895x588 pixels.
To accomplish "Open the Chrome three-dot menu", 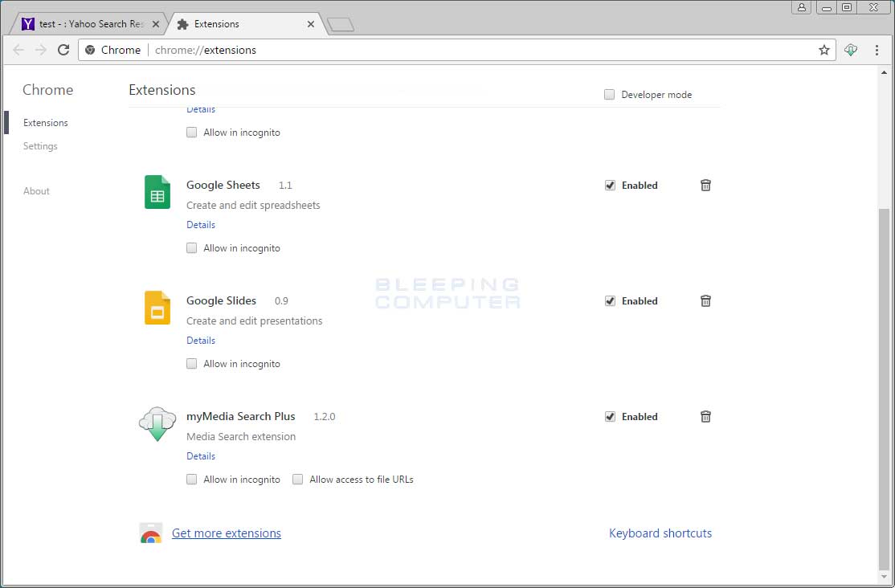I will pyautogui.click(x=877, y=49).
